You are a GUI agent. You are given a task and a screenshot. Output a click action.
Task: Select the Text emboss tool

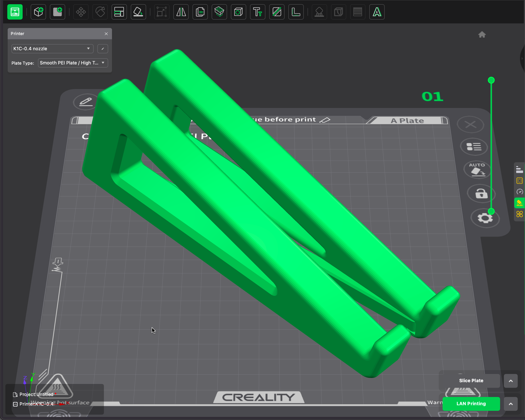tap(258, 12)
